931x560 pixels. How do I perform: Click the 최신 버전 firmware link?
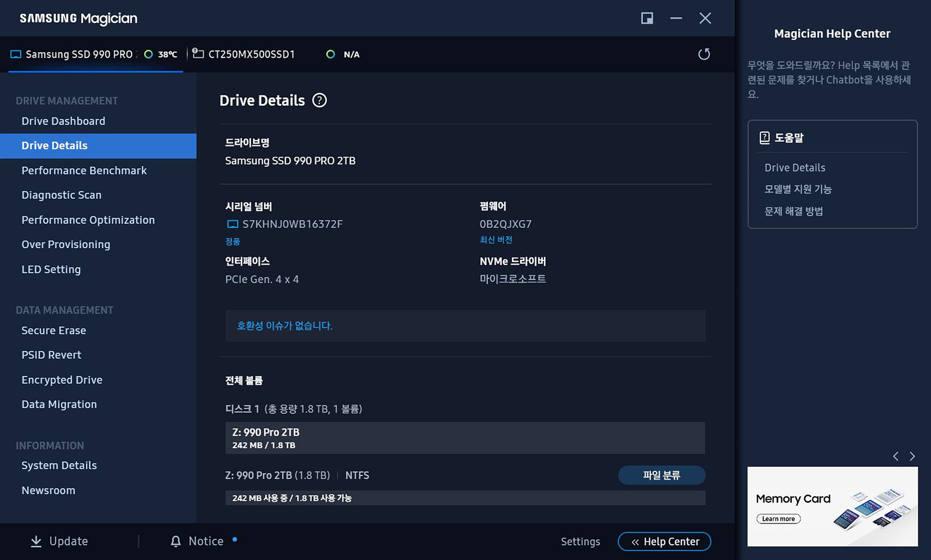[x=496, y=240]
